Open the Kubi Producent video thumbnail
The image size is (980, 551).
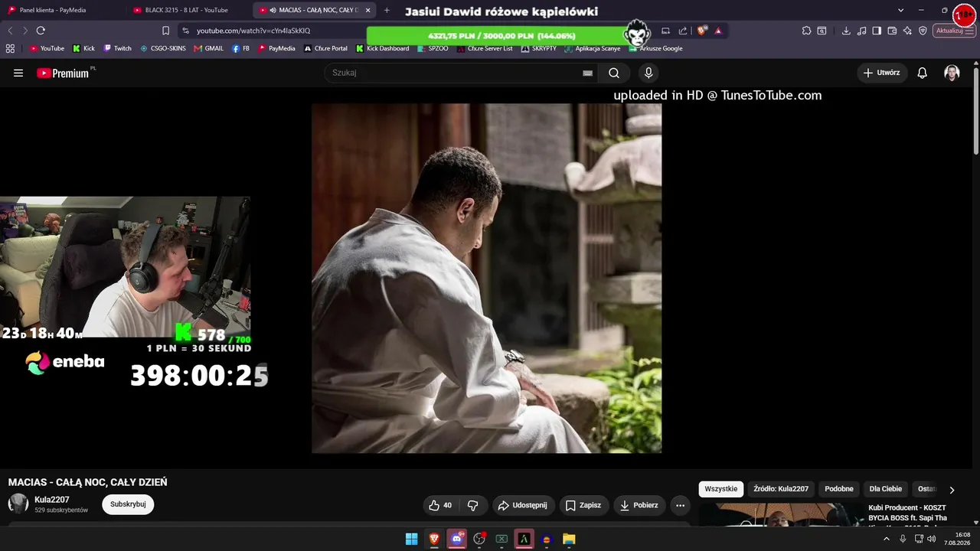(781, 515)
